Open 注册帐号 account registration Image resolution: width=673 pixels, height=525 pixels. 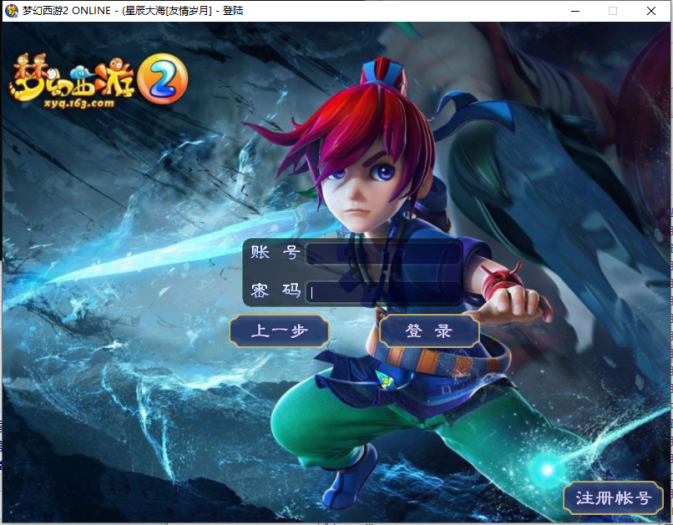[x=613, y=498]
